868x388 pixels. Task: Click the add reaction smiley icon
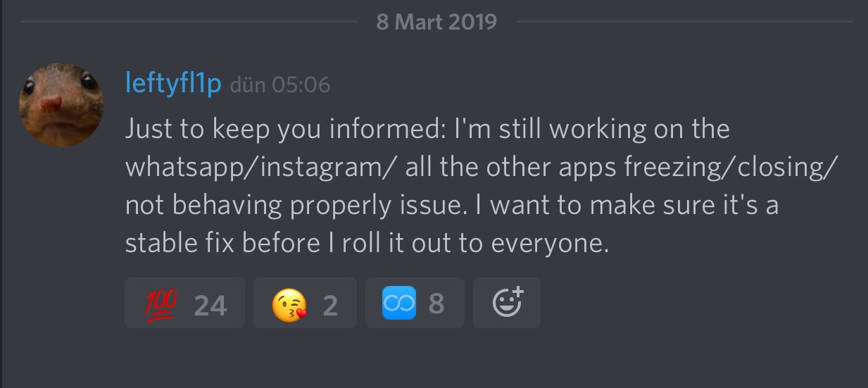(507, 303)
